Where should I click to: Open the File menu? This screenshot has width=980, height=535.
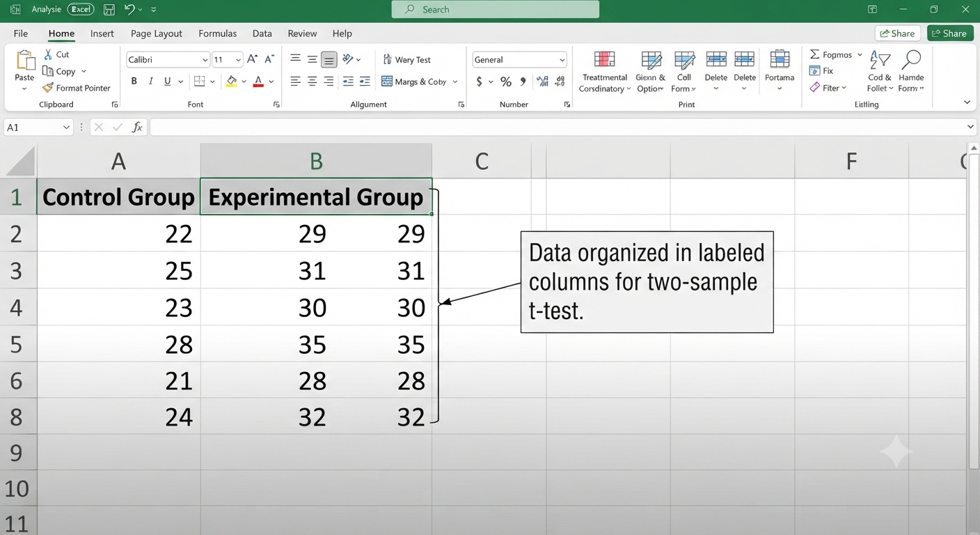pos(21,33)
